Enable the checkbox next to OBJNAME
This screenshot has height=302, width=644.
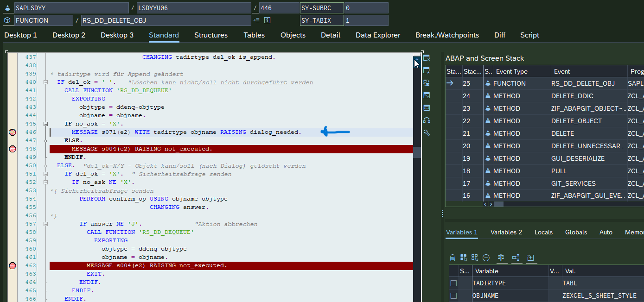click(453, 295)
